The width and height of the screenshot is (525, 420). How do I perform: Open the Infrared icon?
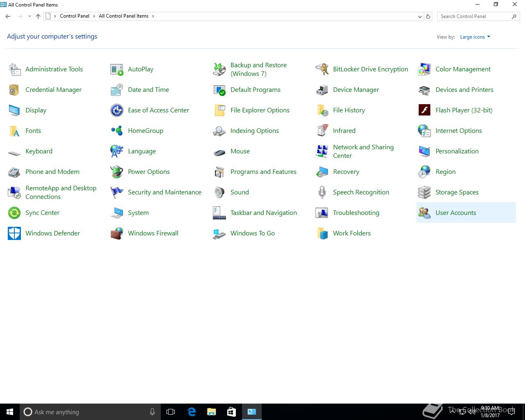322,131
